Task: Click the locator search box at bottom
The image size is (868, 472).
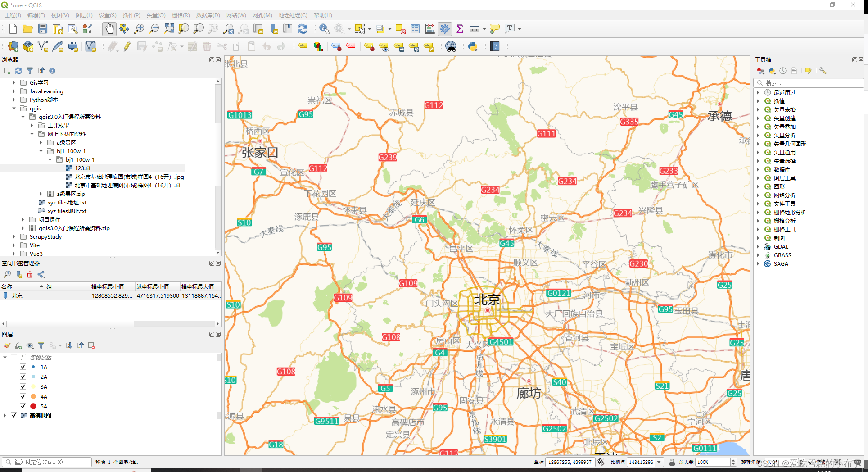Action: 47,462
